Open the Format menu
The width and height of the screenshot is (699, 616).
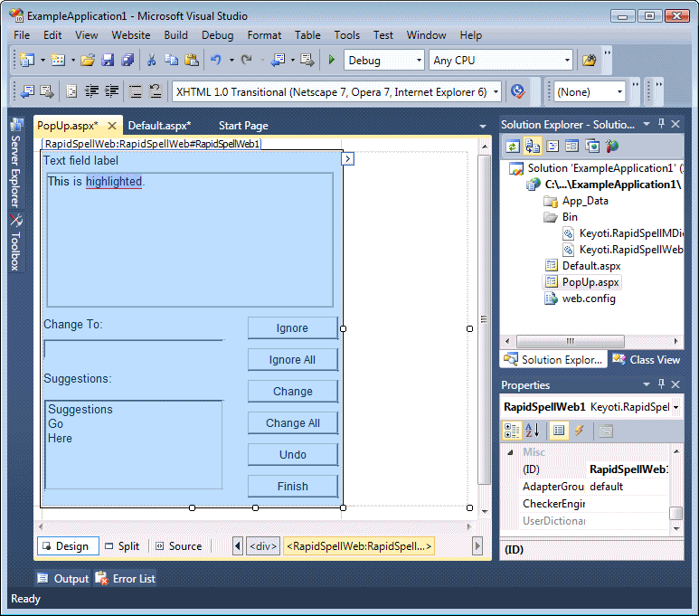click(264, 35)
